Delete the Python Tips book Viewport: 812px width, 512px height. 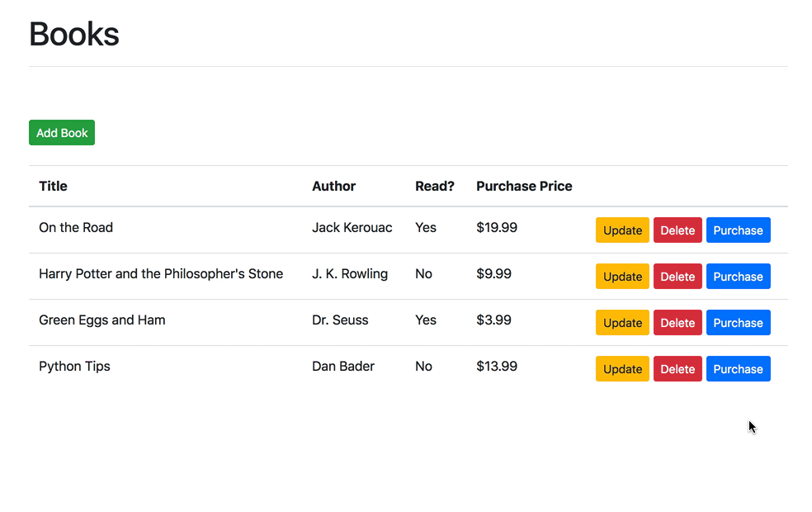(x=677, y=368)
